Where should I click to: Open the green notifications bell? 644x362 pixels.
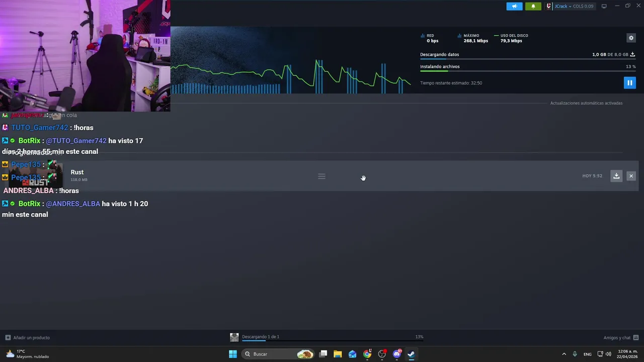(533, 6)
